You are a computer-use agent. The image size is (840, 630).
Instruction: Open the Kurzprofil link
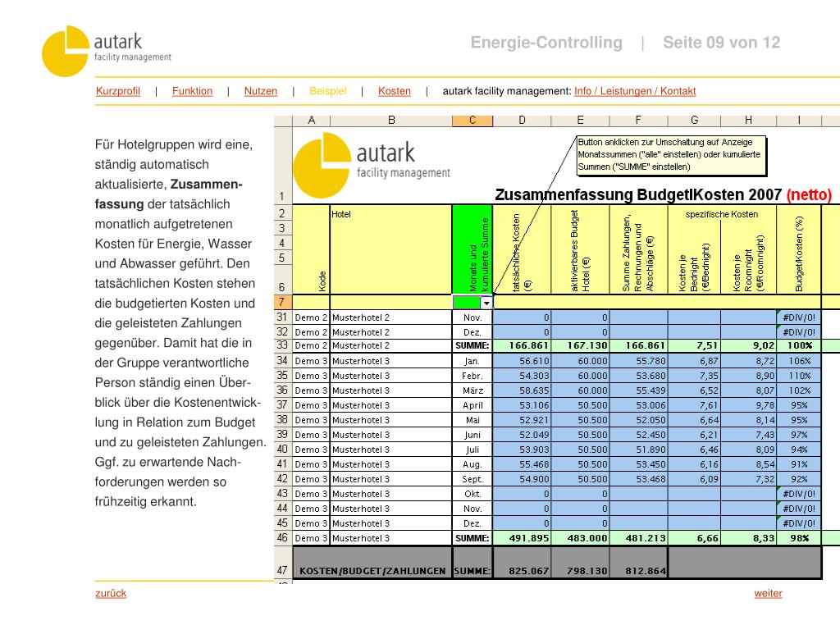pyautogui.click(x=118, y=91)
